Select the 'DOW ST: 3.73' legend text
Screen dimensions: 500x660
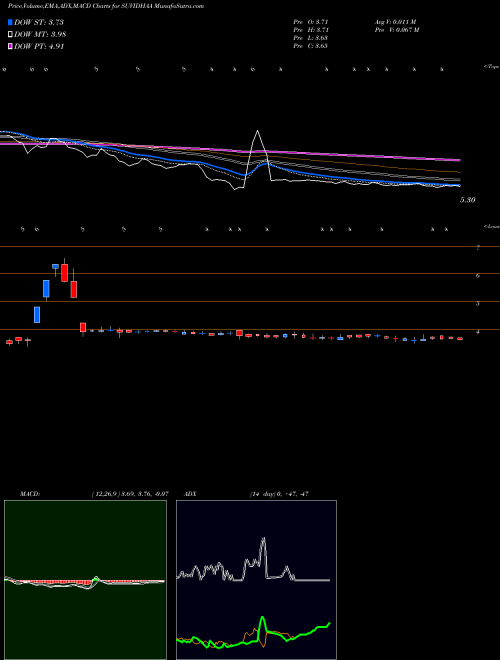click(39, 22)
